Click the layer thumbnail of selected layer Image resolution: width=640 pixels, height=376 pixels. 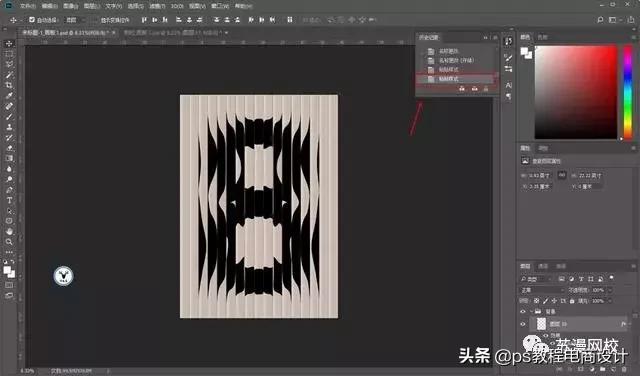[541, 324]
